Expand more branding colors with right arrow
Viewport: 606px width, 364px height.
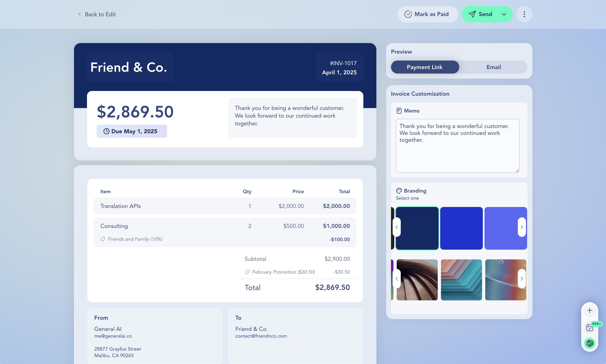(522, 227)
